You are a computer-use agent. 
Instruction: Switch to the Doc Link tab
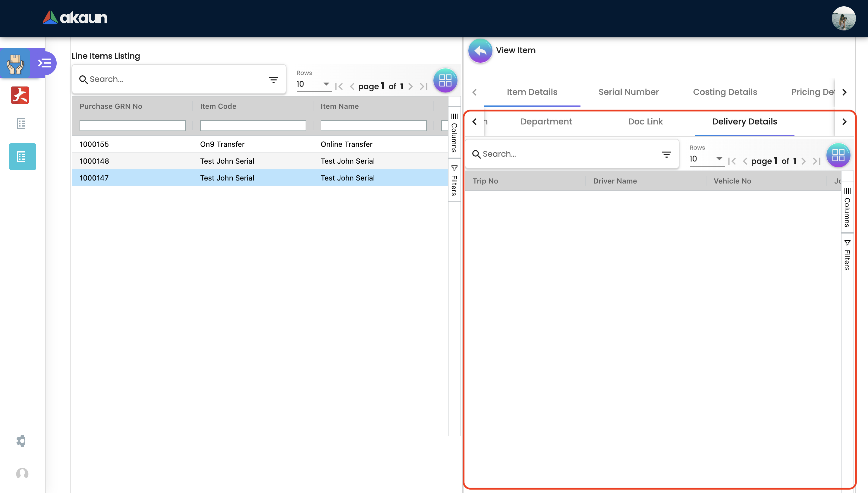pos(645,121)
